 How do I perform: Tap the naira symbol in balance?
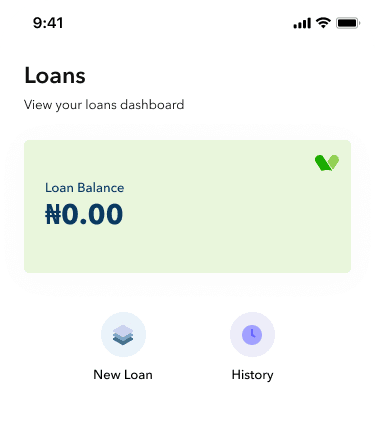point(53,214)
